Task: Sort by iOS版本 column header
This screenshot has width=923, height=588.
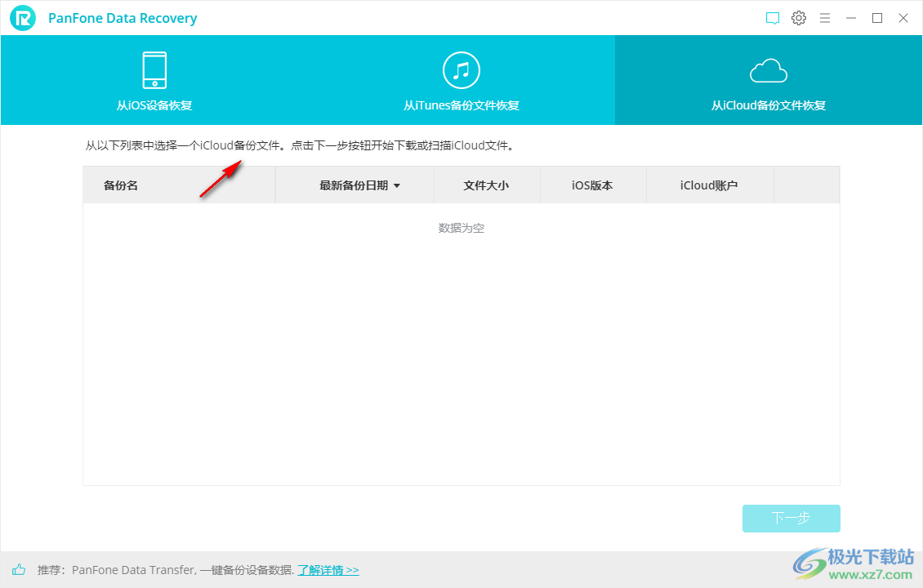Action: point(593,185)
